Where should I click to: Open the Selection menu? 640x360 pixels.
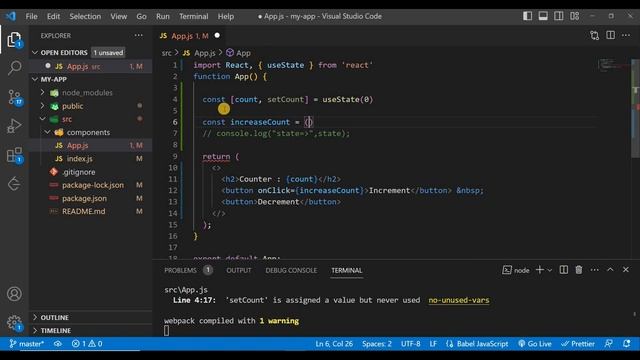[x=85, y=16]
